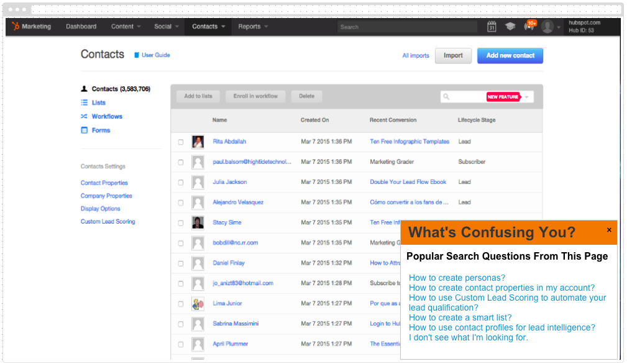Image resolution: width=627 pixels, height=364 pixels.
Task: Expand the contact search filter dropdown arrow
Action: point(527,97)
